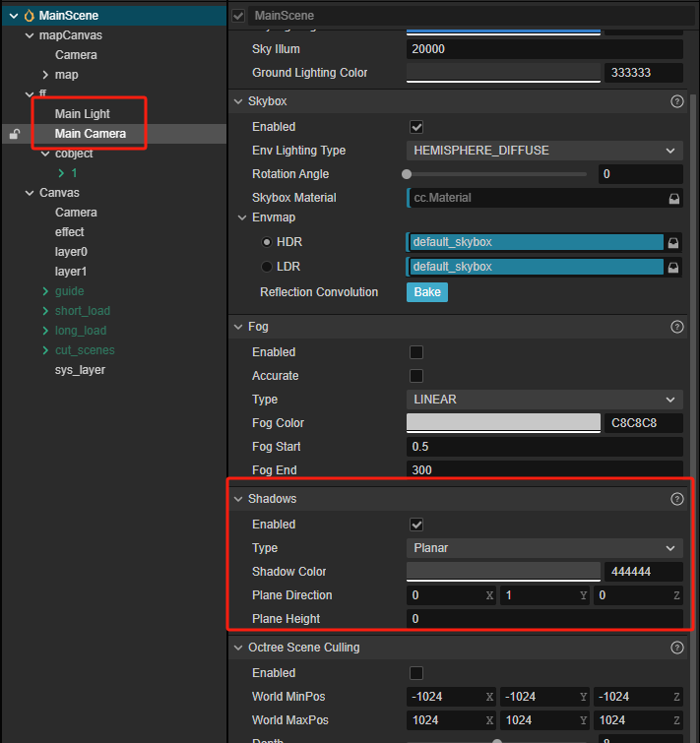
Task: Collapse the Shadows section
Action: point(238,499)
